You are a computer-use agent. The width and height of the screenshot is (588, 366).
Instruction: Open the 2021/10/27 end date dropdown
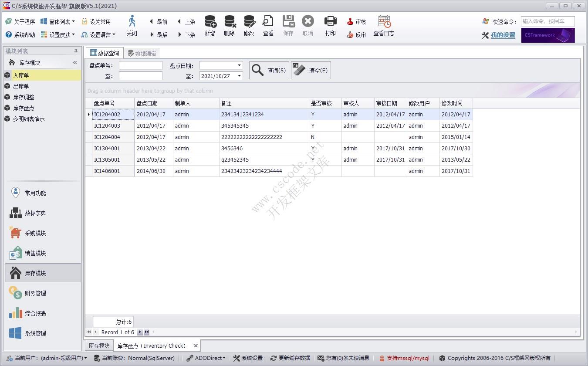(239, 76)
